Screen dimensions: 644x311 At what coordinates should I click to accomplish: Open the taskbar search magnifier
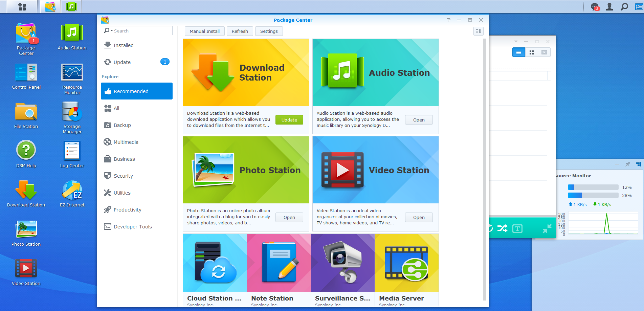click(624, 7)
